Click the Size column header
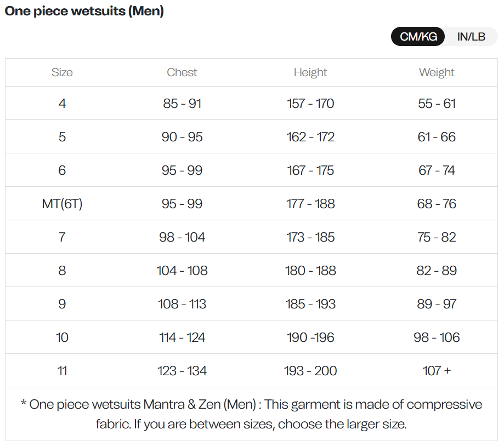This screenshot has width=504, height=441. 62,72
